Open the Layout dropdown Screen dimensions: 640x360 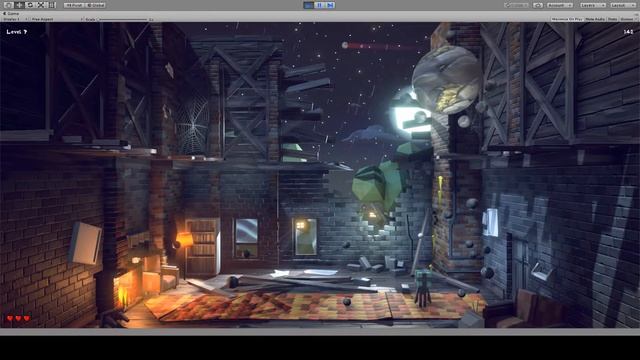(623, 5)
